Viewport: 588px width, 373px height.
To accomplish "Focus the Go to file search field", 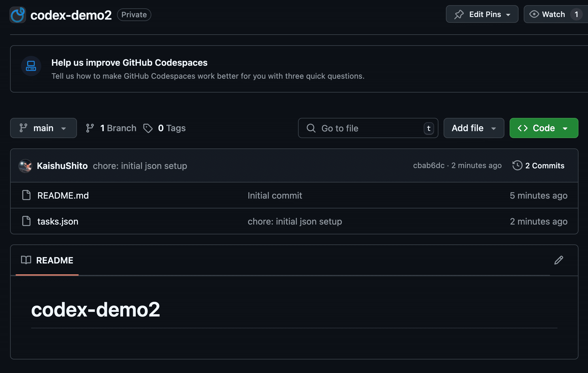I will tap(366, 128).
